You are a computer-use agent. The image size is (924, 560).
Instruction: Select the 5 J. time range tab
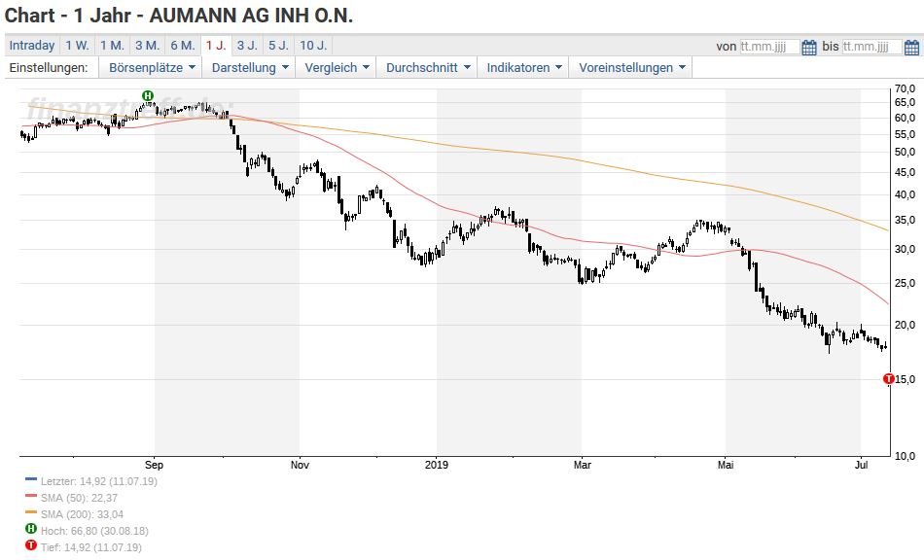coord(279,46)
